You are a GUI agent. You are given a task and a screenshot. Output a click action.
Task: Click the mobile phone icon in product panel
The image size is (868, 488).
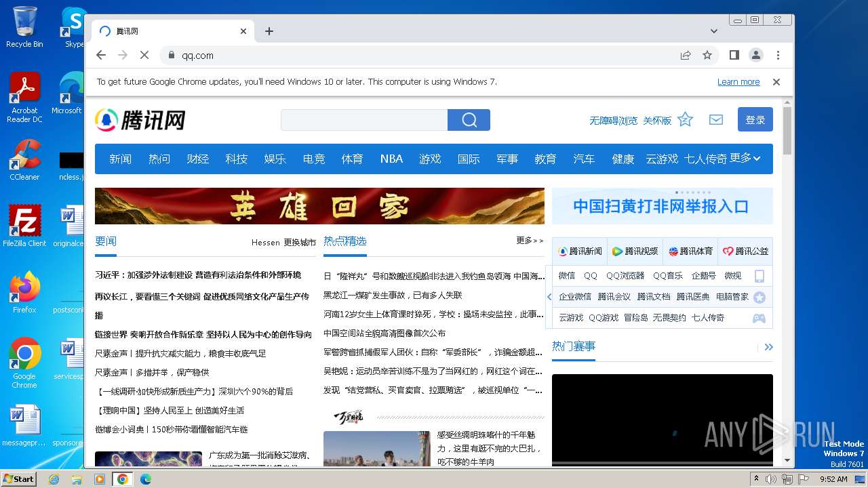(759, 276)
